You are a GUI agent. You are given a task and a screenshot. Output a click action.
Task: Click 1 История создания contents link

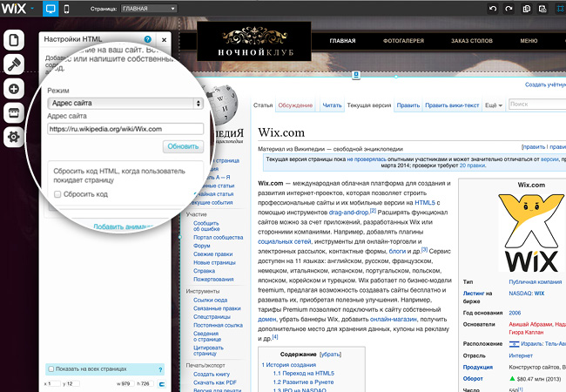289,365
